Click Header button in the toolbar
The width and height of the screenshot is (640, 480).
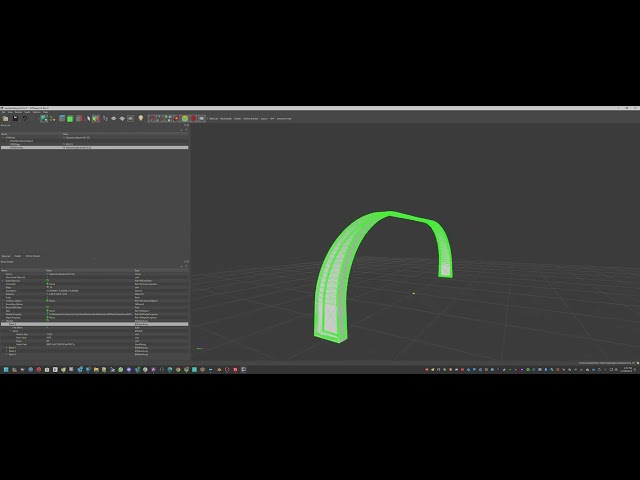(x=238, y=118)
